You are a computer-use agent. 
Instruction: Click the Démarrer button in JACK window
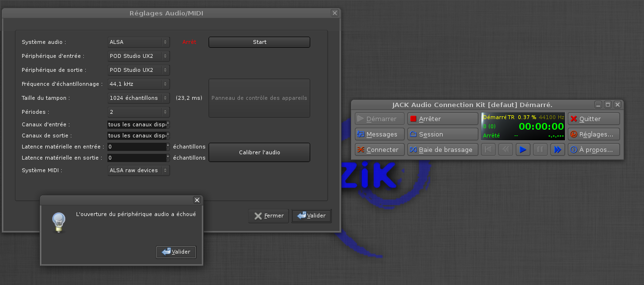click(380, 119)
